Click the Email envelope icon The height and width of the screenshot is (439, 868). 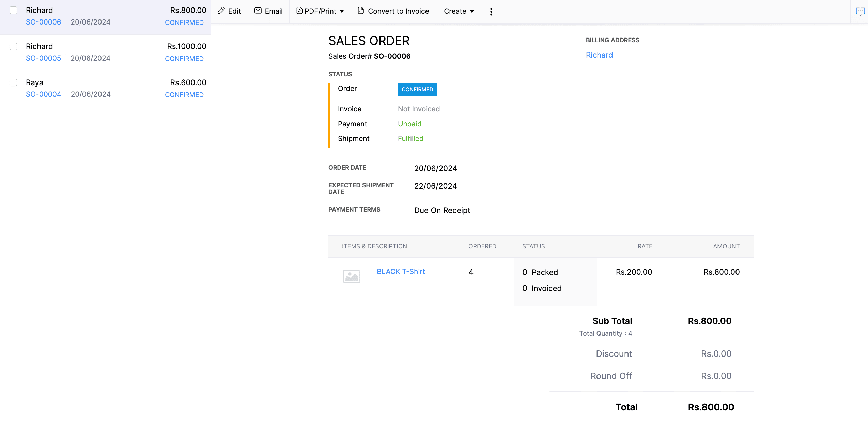click(258, 11)
